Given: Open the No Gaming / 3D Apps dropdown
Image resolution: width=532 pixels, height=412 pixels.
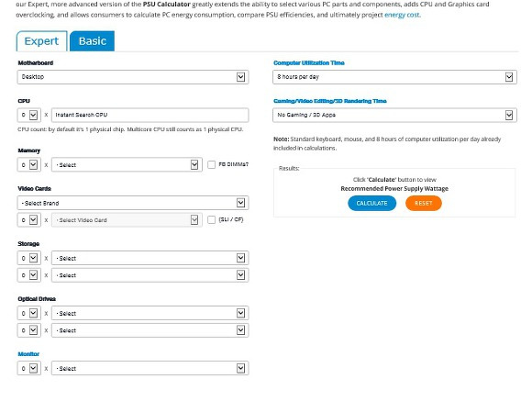Looking at the screenshot, I should 394,115.
